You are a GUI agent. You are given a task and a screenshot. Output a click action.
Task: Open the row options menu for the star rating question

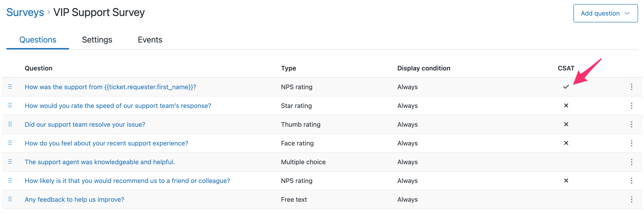631,106
